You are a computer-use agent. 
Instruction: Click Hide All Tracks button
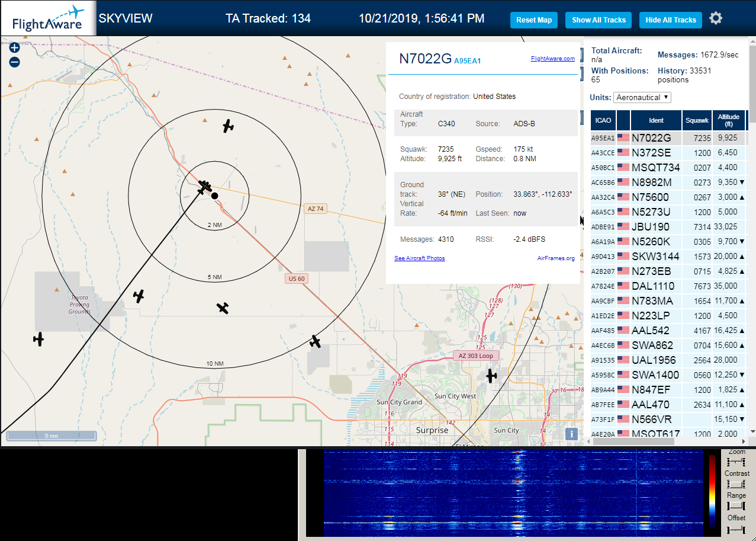671,20
